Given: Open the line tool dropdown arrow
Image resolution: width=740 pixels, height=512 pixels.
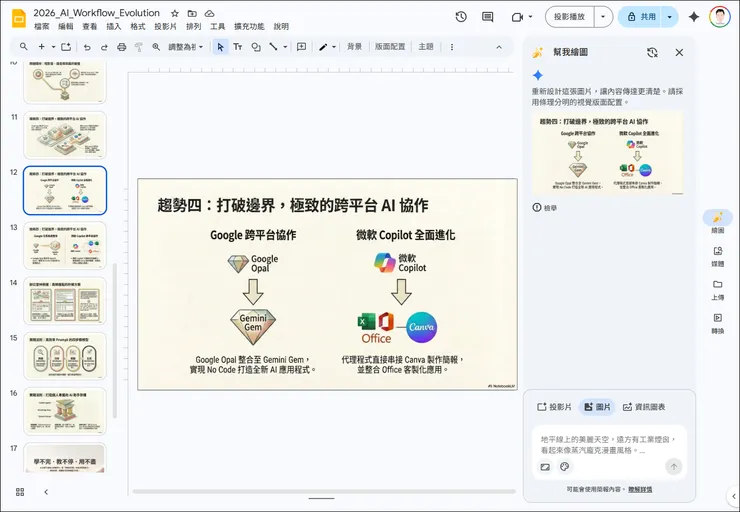Looking at the screenshot, I should pyautogui.click(x=285, y=47).
